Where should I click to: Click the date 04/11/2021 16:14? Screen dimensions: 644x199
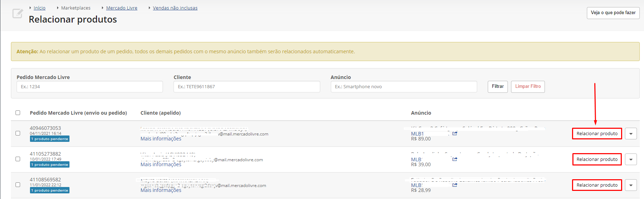click(45, 133)
